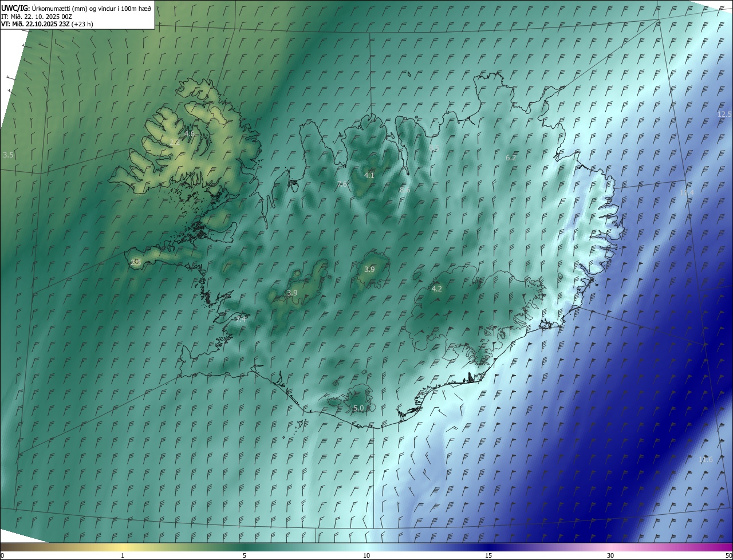The image size is (733, 560).
Task: Click the 5 tick on the color scale
Action: pyautogui.click(x=245, y=555)
